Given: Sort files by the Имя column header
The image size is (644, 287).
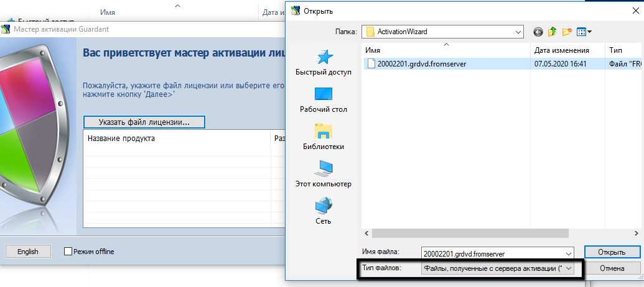Looking at the screenshot, I should 446,50.
